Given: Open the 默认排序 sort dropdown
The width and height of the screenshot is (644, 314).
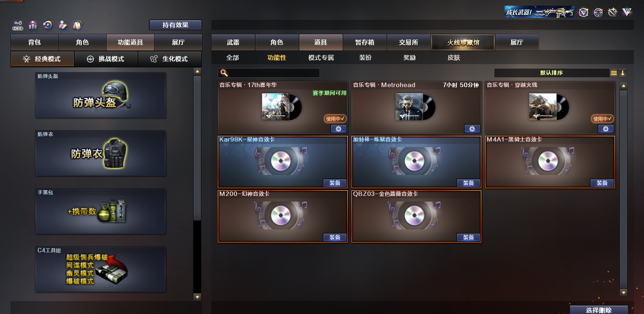Looking at the screenshot, I should click(x=551, y=73).
